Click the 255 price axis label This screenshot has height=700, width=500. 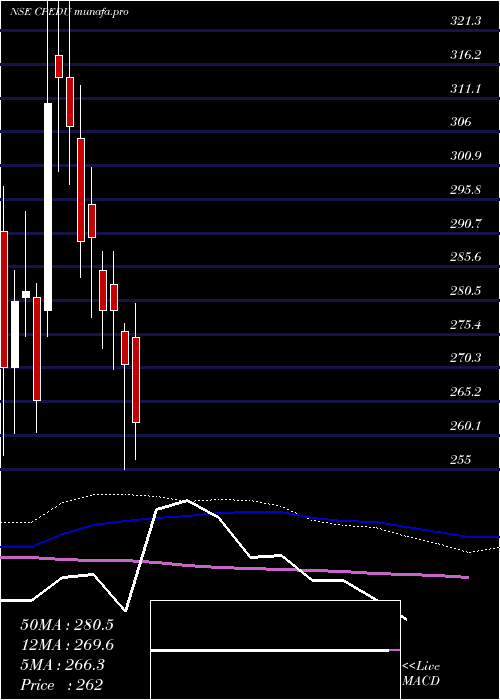461,460
